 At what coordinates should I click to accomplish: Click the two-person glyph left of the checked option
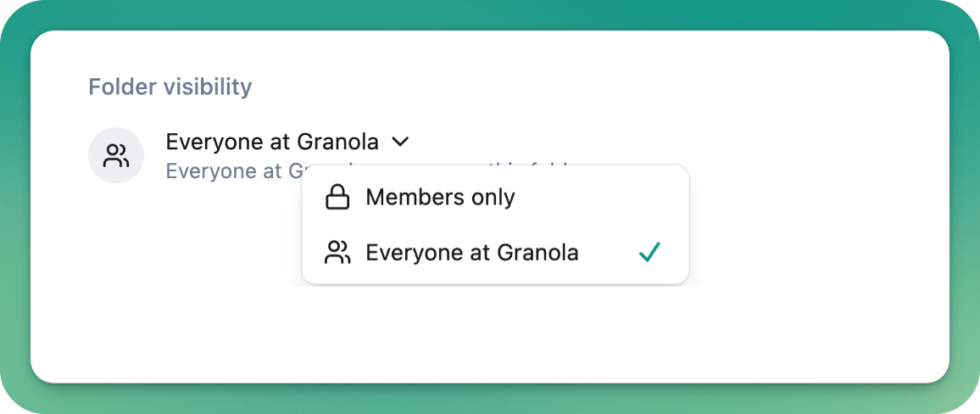(337, 253)
